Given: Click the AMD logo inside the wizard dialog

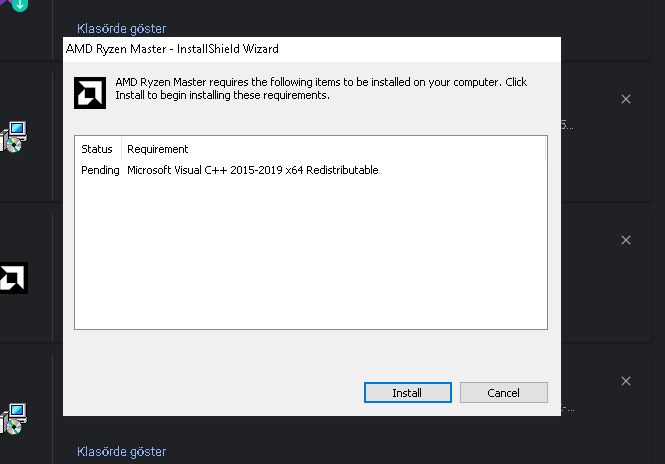Looking at the screenshot, I should point(91,92).
